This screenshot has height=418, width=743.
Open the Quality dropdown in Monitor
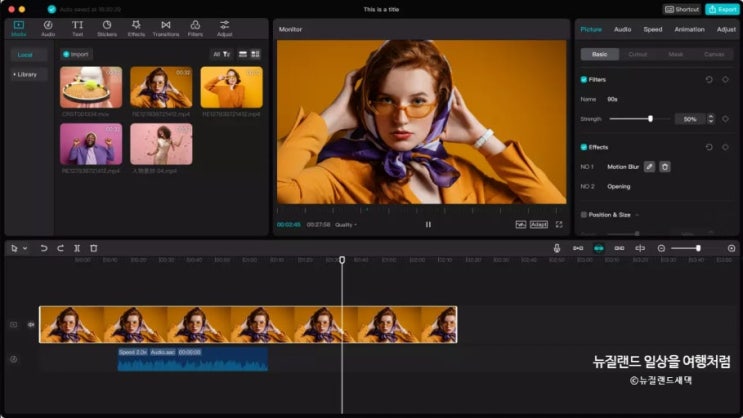coord(346,225)
